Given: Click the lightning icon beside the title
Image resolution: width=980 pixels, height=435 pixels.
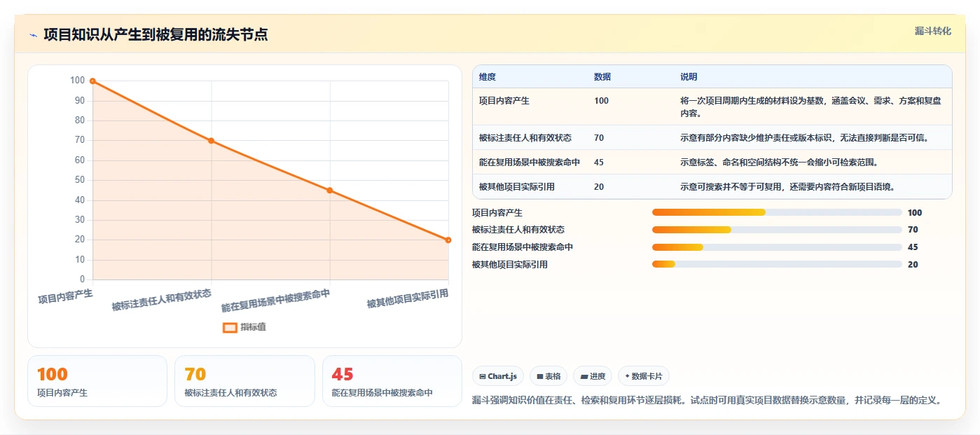Looking at the screenshot, I should tap(33, 35).
